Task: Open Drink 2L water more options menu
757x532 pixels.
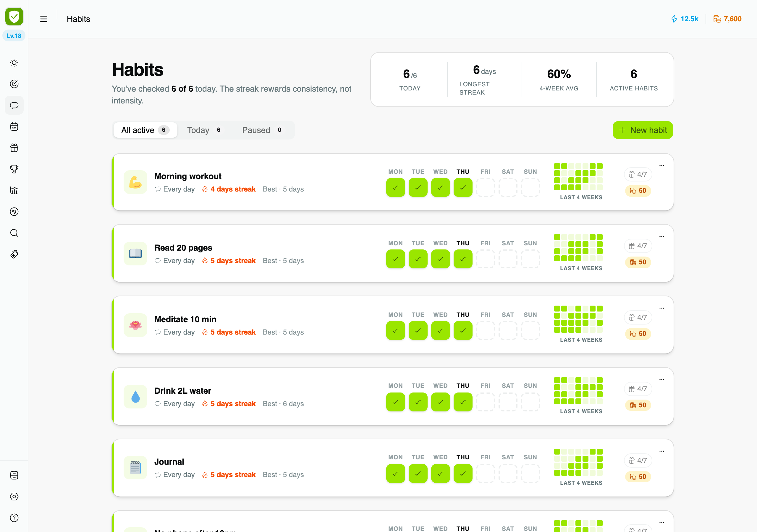Action: (662, 379)
